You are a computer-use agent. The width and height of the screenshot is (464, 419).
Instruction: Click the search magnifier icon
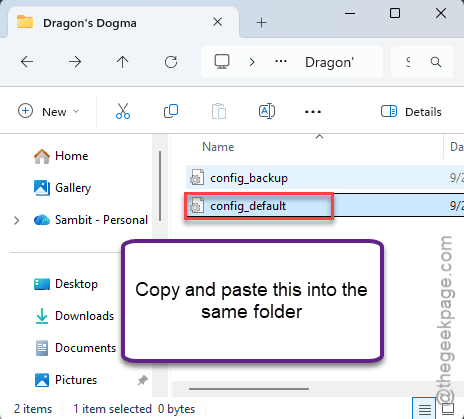436,62
